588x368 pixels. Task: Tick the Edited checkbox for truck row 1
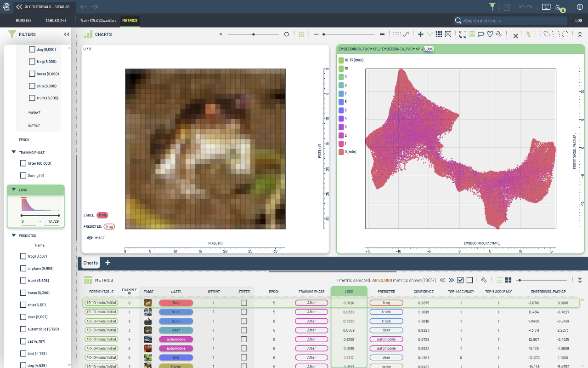[x=244, y=312]
